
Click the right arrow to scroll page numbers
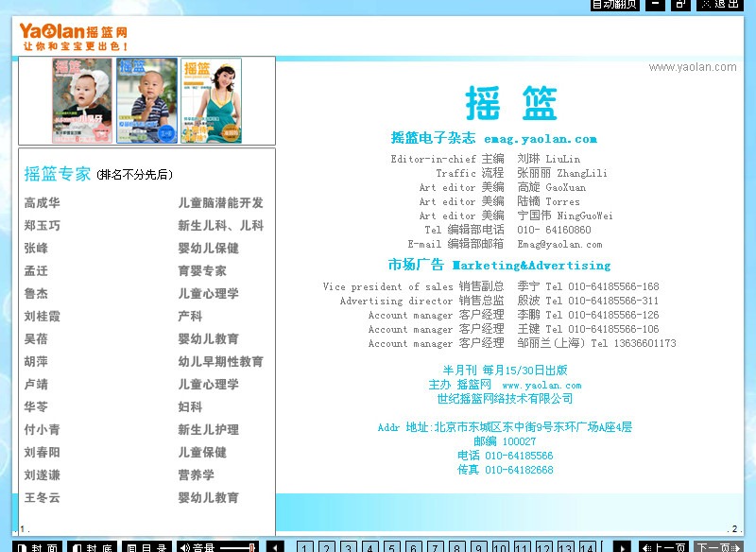(x=622, y=547)
